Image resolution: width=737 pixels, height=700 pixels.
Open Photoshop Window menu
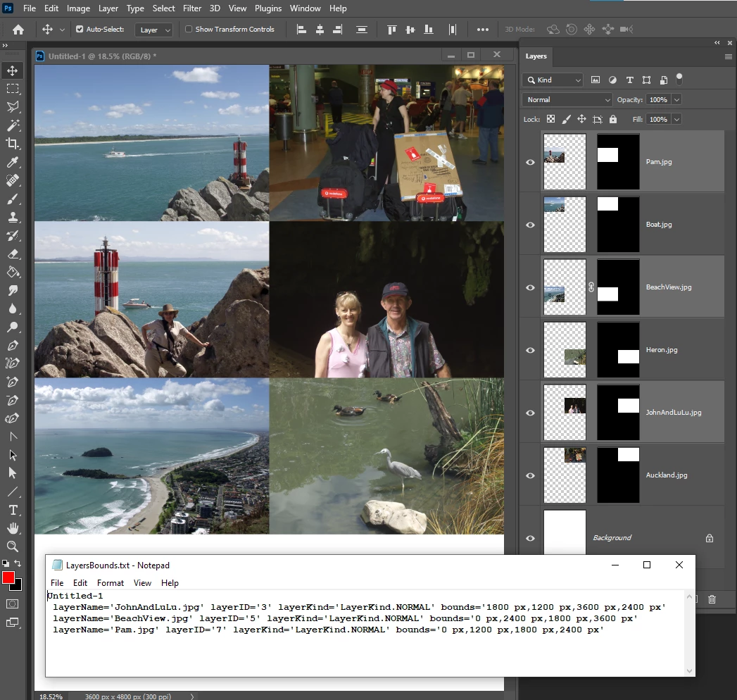305,8
